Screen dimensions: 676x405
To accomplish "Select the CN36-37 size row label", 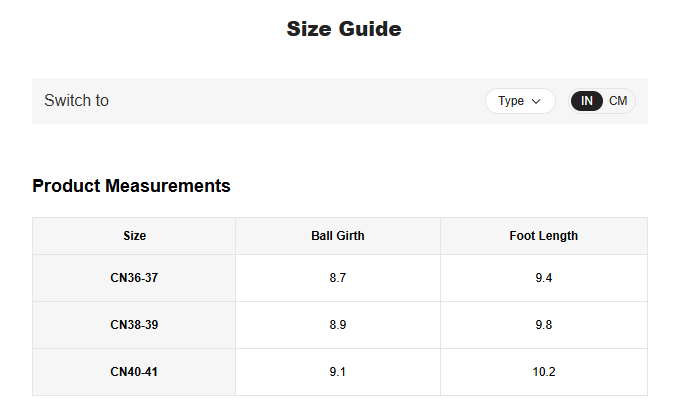I will click(134, 278).
